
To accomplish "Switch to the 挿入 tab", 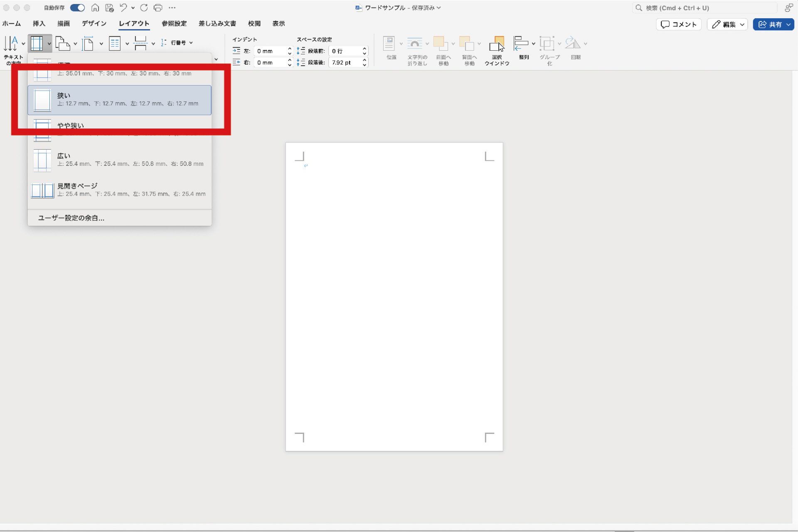I will click(x=39, y=24).
